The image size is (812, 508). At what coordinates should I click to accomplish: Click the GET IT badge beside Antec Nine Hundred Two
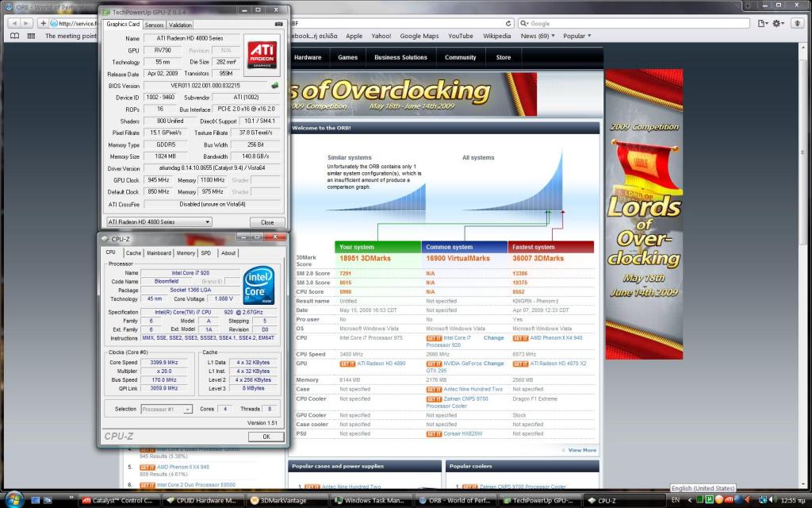[434, 389]
